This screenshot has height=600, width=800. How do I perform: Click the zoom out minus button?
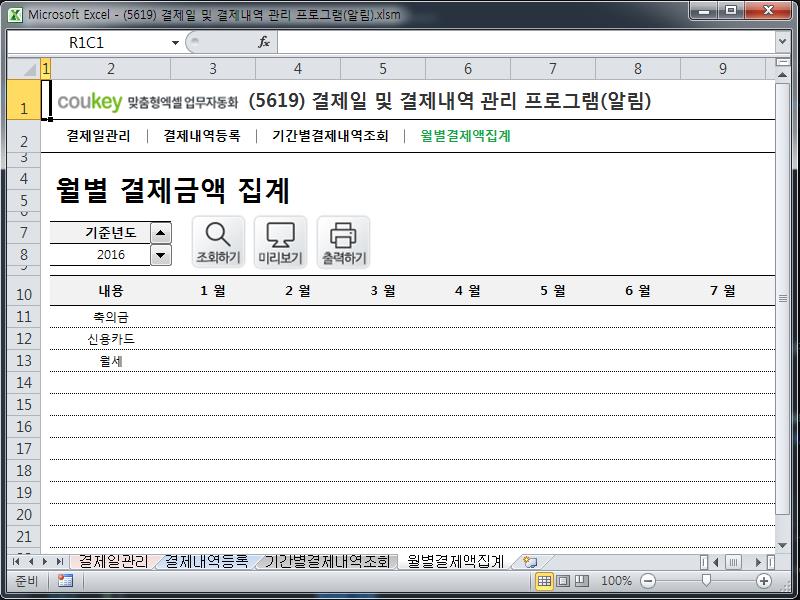click(x=648, y=581)
